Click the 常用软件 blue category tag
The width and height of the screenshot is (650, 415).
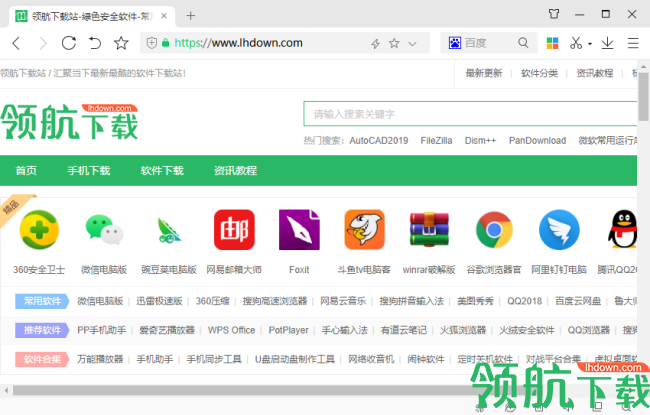[43, 301]
